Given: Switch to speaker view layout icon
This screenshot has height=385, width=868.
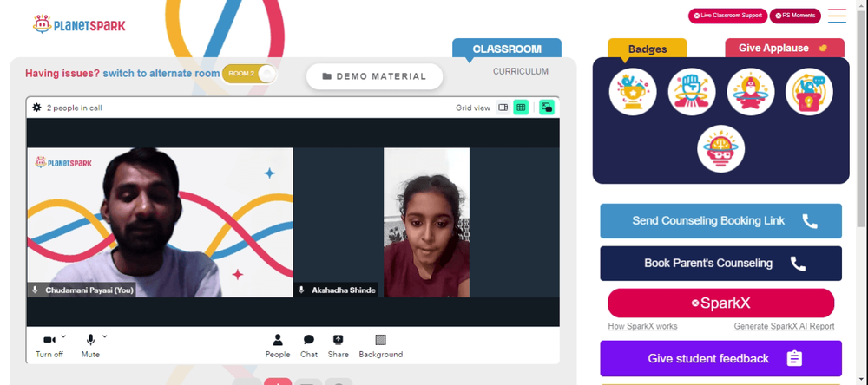Looking at the screenshot, I should (x=503, y=108).
